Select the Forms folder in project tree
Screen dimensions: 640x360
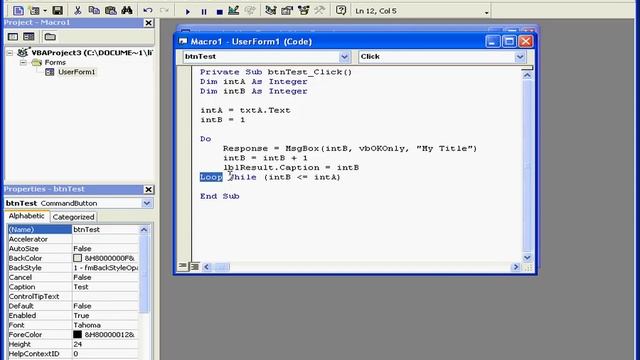coord(55,62)
